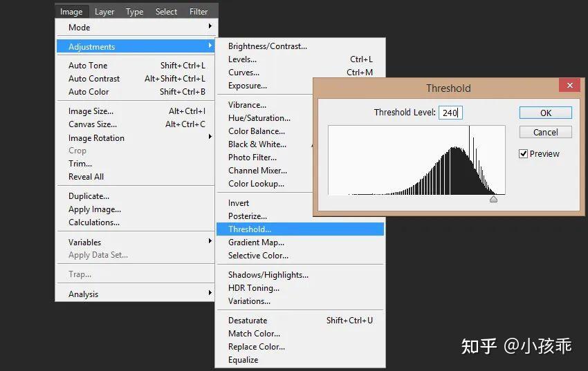This screenshot has height=371, width=588.
Task: Apply the Equalize command
Action: click(300, 360)
